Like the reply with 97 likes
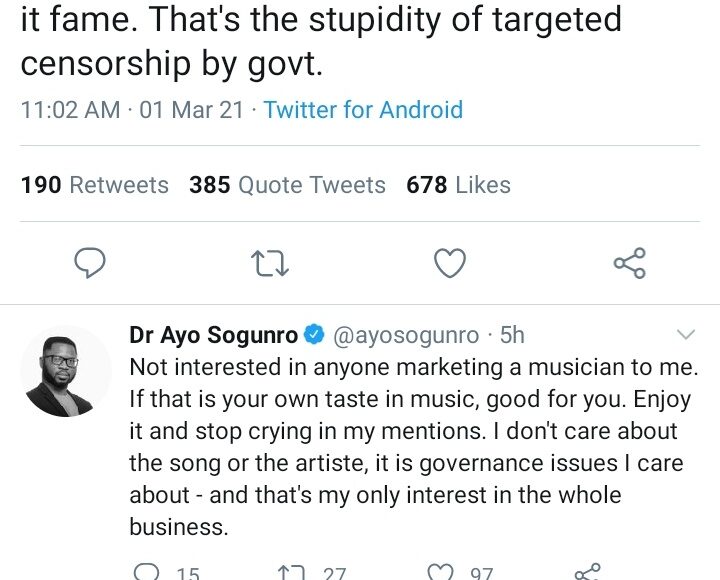Screen dimensions: 720x580 tap(441, 572)
